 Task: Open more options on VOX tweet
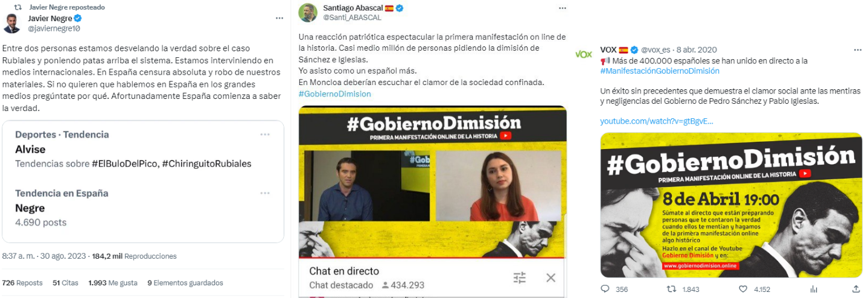pyautogui.click(x=857, y=49)
